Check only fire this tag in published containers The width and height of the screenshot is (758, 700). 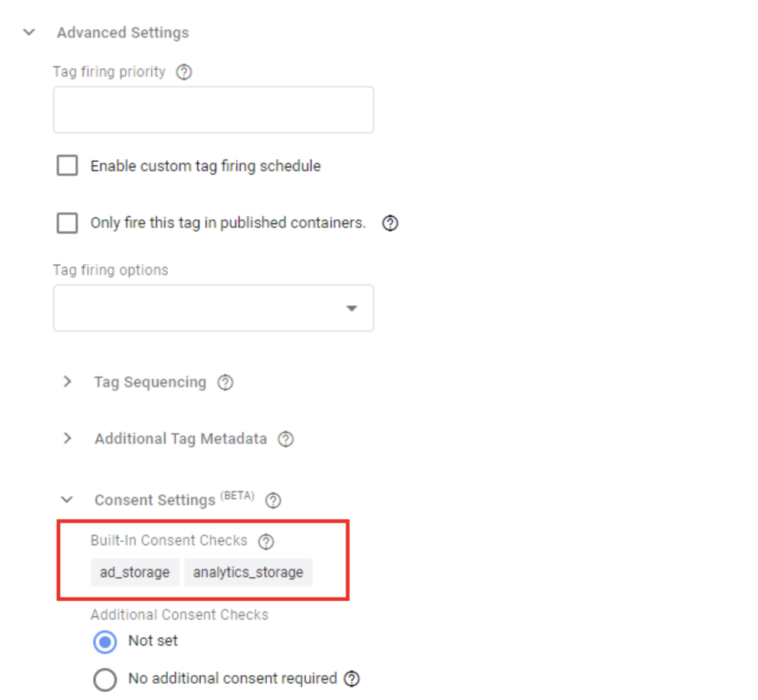[x=67, y=223]
